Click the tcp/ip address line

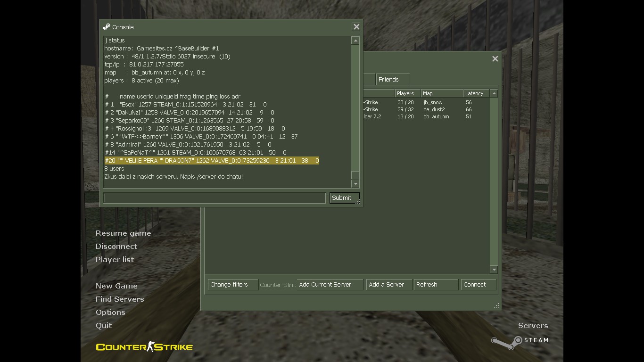[x=144, y=65]
